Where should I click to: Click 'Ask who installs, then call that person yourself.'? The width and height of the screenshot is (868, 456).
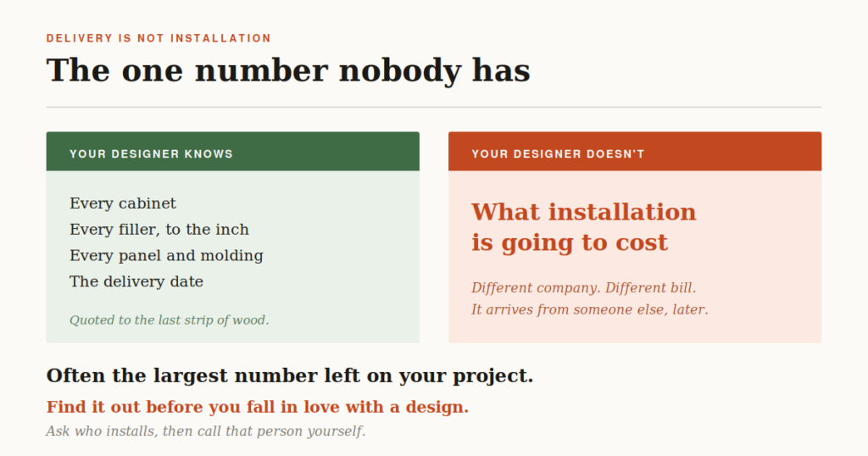coord(206,431)
